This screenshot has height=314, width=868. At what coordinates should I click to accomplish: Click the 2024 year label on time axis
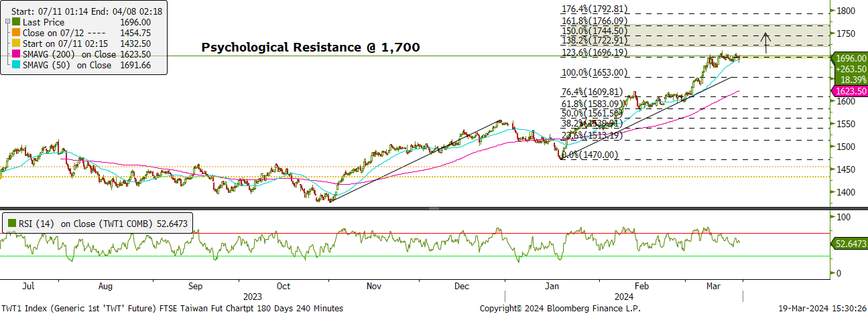pyautogui.click(x=624, y=296)
